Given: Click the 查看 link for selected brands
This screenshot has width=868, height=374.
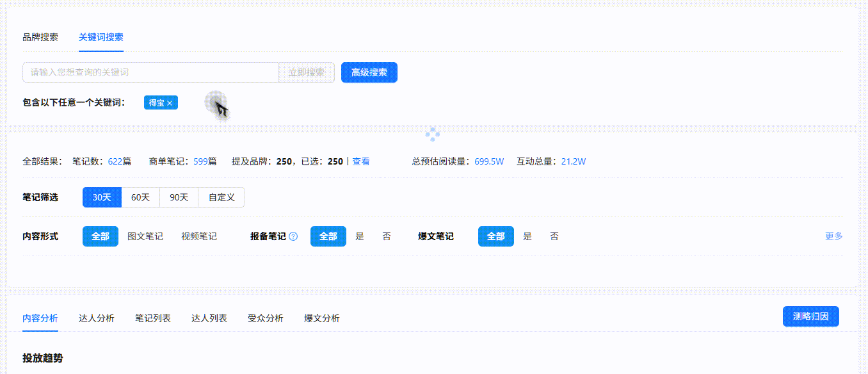Looking at the screenshot, I should (x=361, y=161).
